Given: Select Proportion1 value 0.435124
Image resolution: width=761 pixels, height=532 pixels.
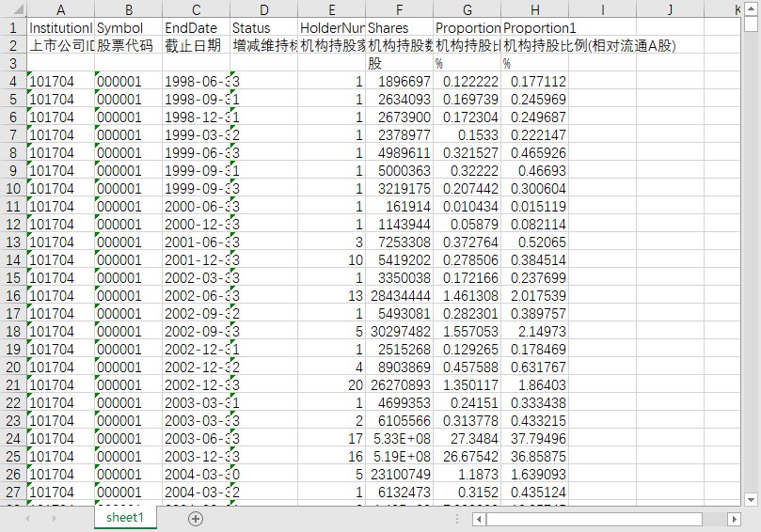Looking at the screenshot, I should pos(535,492).
